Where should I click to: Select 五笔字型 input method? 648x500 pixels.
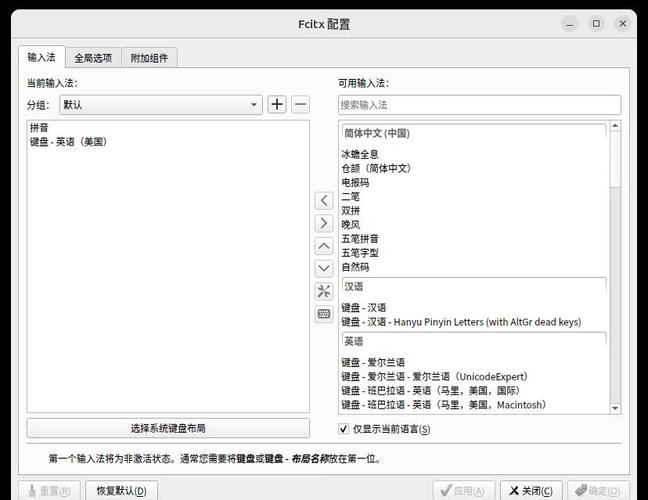[x=474, y=253]
